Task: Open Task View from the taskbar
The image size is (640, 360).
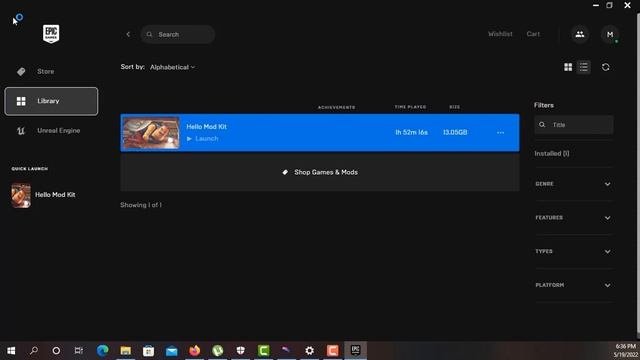Action: point(79,351)
